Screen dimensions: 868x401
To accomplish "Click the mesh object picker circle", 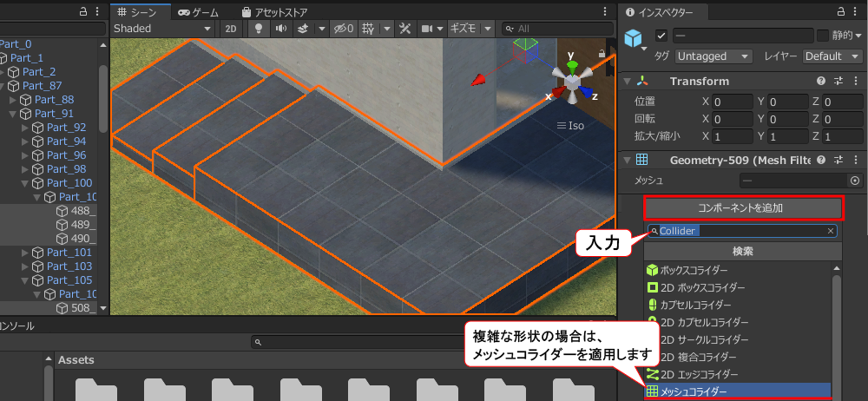I will (x=855, y=181).
